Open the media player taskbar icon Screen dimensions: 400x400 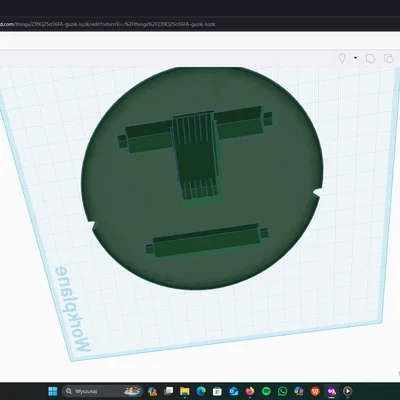pos(347,391)
